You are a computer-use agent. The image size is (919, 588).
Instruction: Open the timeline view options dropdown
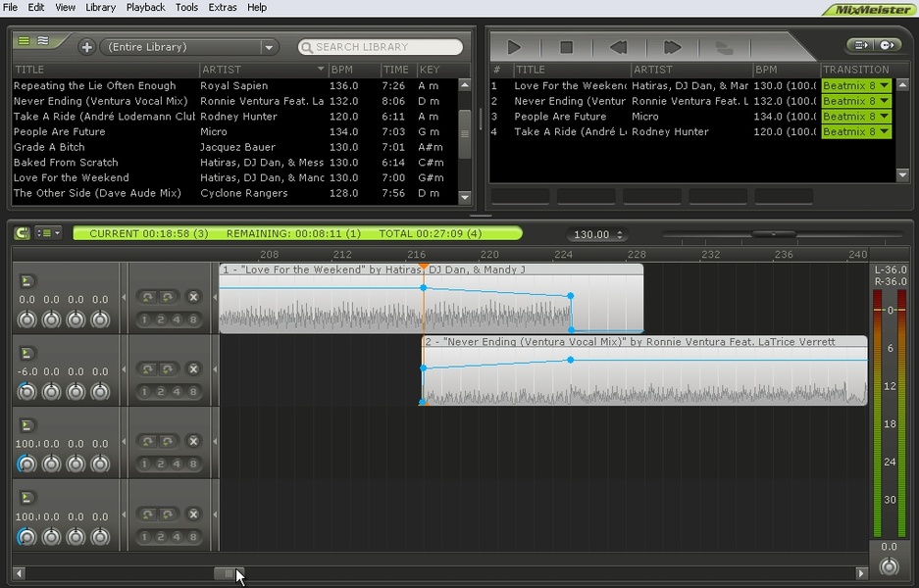pos(48,233)
